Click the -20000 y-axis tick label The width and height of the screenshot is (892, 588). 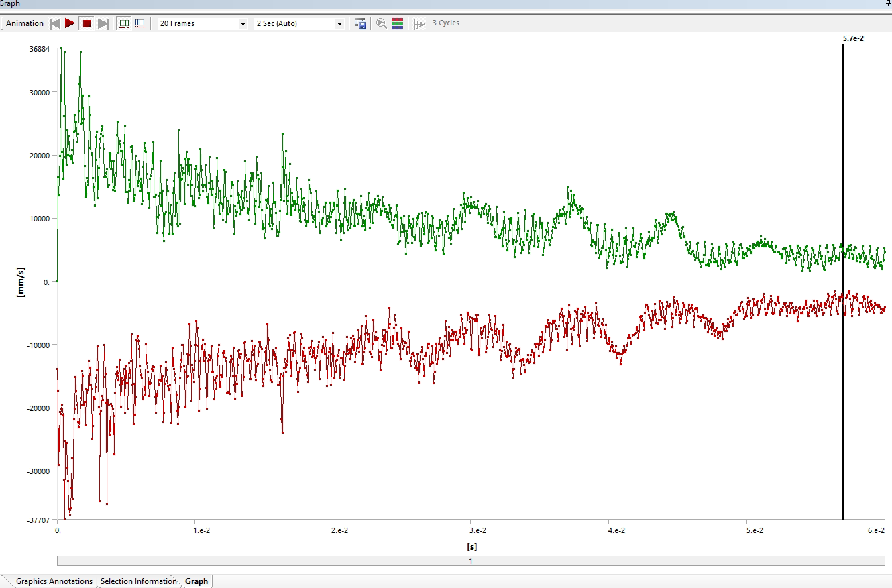pyautogui.click(x=38, y=408)
